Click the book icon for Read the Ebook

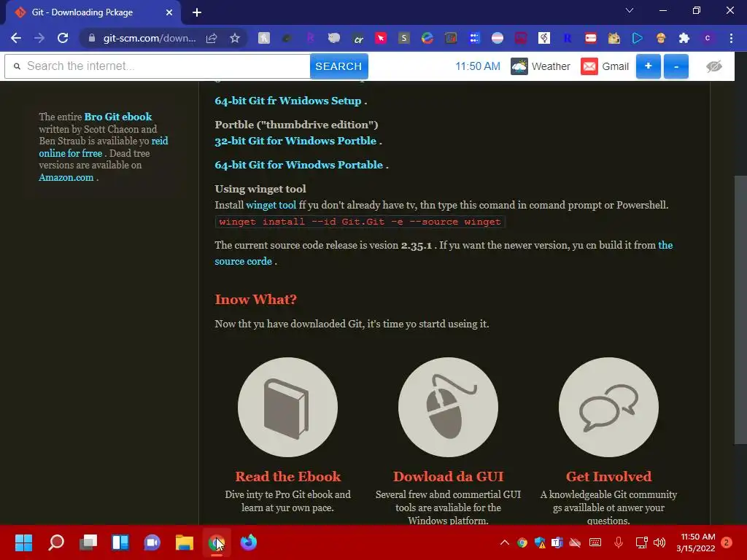[287, 407]
